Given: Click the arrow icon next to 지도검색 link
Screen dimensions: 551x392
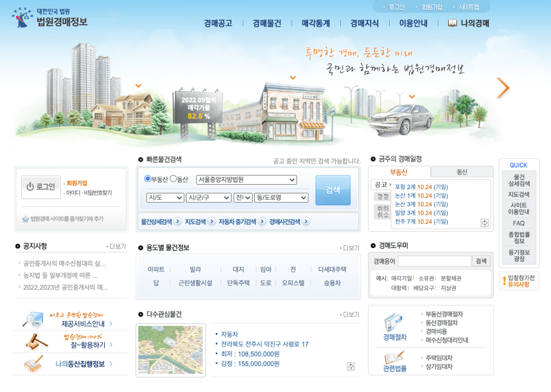Looking at the screenshot, I should [212, 221].
